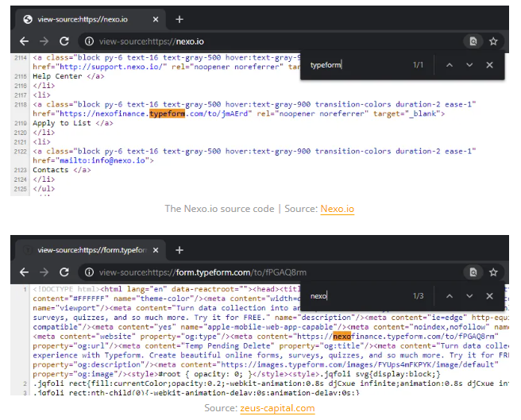
Task: Open site info icon beside form.typeform.com address
Action: tap(89, 272)
